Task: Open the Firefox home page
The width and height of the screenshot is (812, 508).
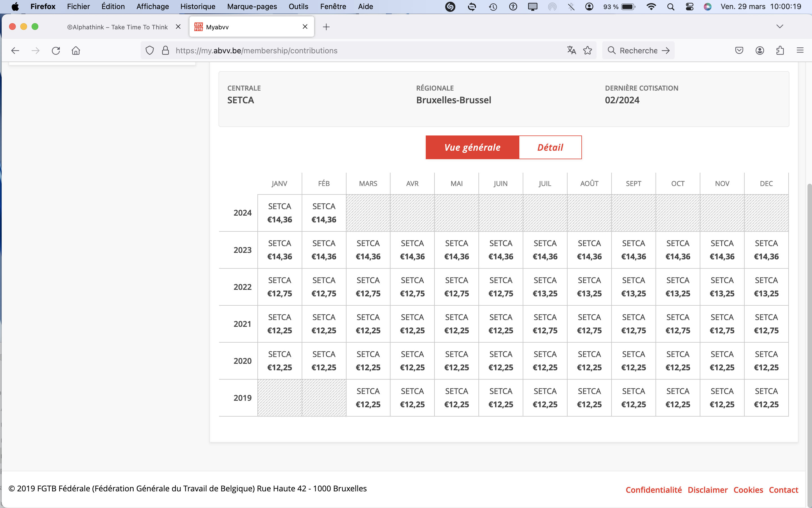Action: coord(76,51)
